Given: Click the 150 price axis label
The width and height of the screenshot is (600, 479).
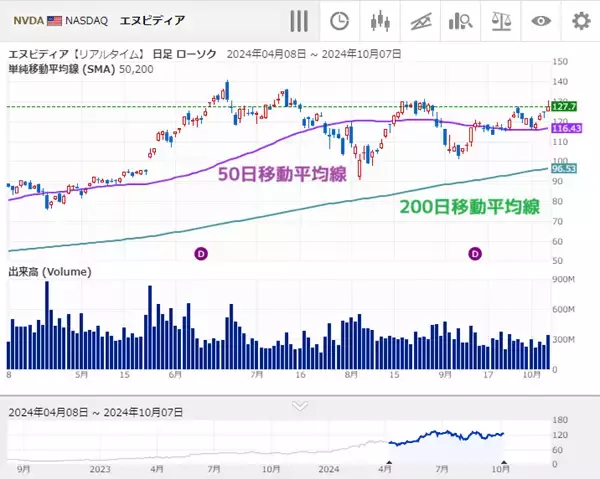Looking at the screenshot, I should pyautogui.click(x=560, y=62).
